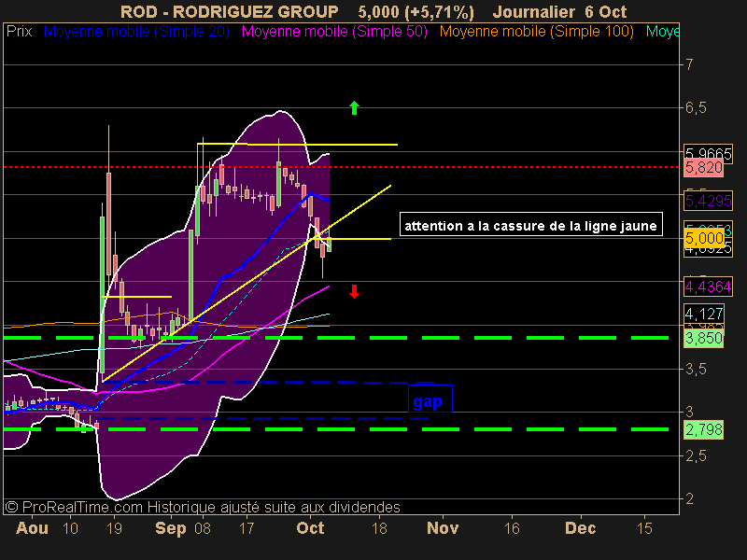Click the yellow 5,000 current price label
The width and height of the screenshot is (747, 560).
point(704,238)
